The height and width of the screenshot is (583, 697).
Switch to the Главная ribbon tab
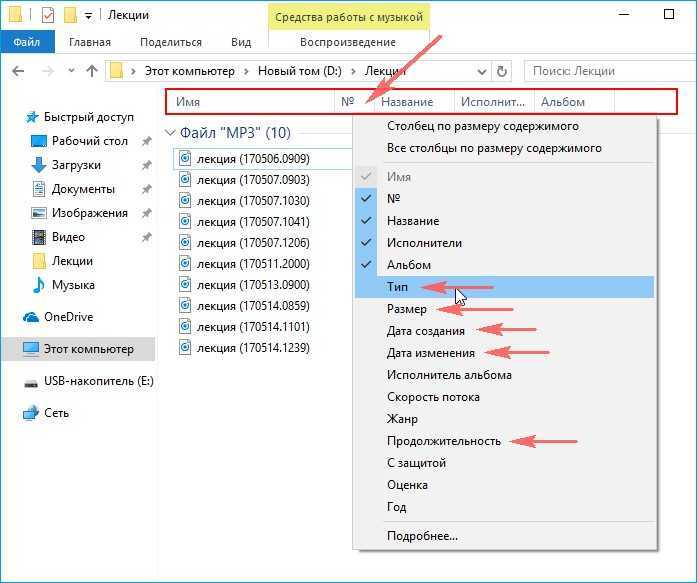point(90,42)
